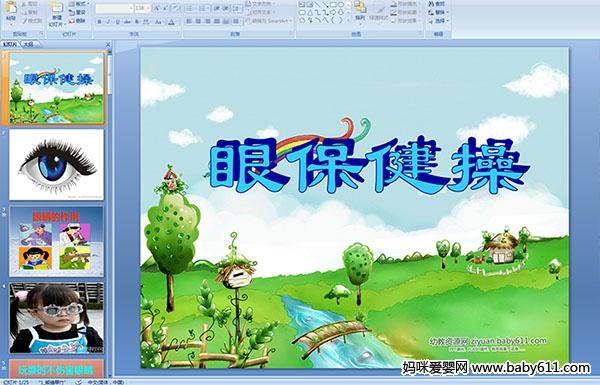
Task: Click the font color icon
Action: point(171,22)
